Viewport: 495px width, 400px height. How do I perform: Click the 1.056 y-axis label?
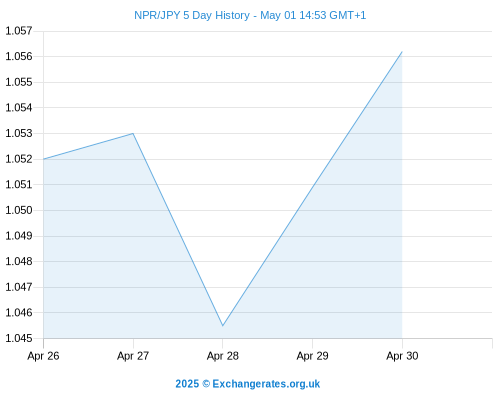point(19,56)
